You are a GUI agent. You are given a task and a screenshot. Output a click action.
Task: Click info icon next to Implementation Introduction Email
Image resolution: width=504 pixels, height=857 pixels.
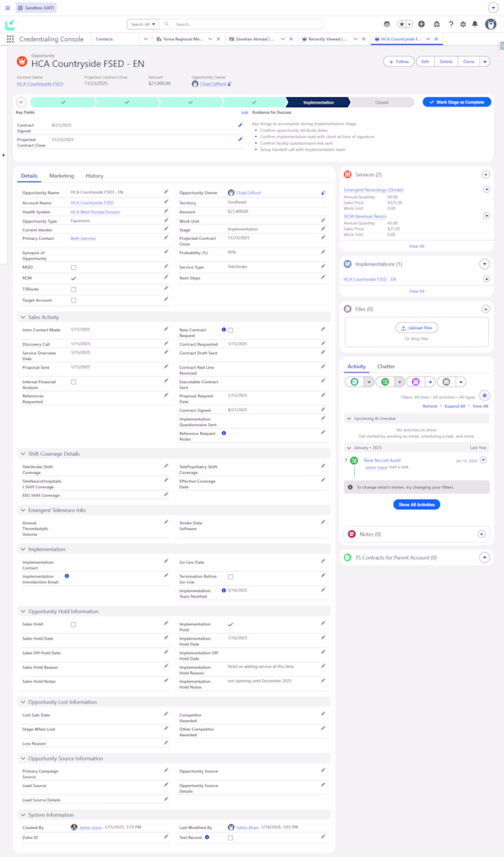pyautogui.click(x=67, y=576)
